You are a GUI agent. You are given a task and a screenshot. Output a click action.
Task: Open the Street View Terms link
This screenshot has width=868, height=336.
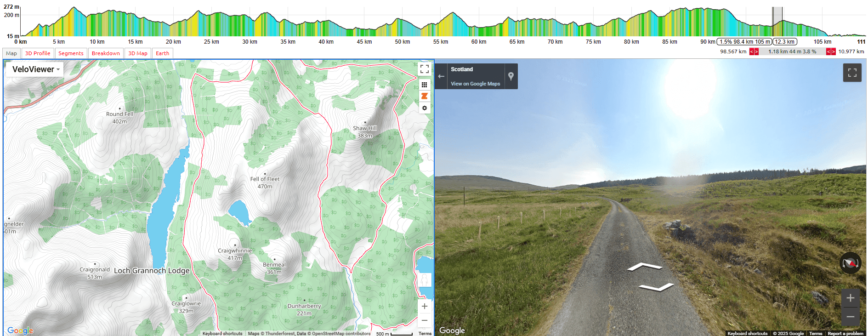(x=816, y=333)
